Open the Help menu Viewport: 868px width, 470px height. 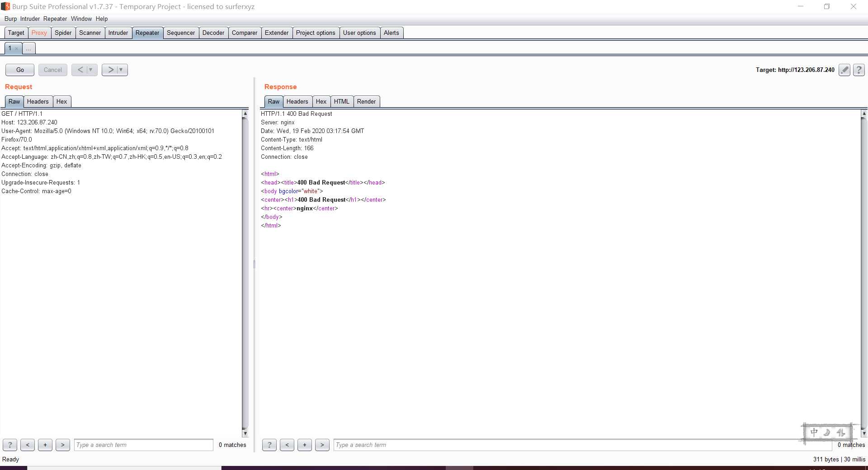[102, 19]
